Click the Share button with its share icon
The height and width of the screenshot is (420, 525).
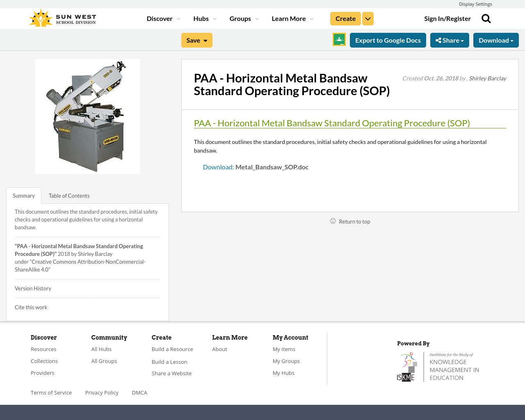click(x=450, y=40)
